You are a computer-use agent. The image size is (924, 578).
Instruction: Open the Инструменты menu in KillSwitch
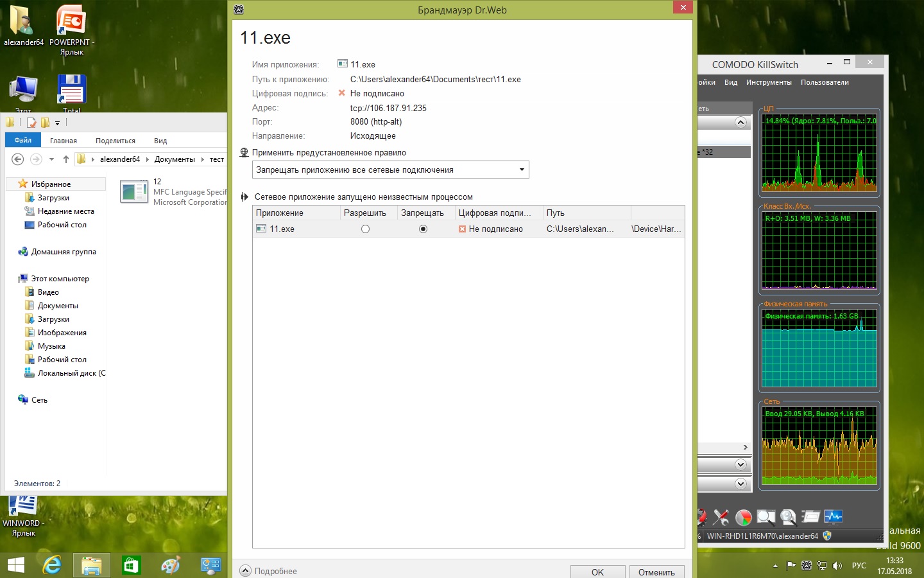(x=769, y=82)
